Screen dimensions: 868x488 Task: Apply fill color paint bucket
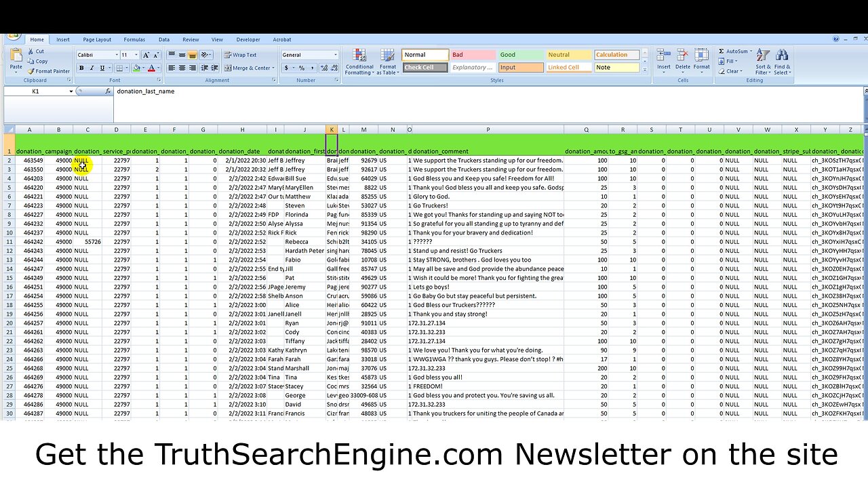point(136,68)
